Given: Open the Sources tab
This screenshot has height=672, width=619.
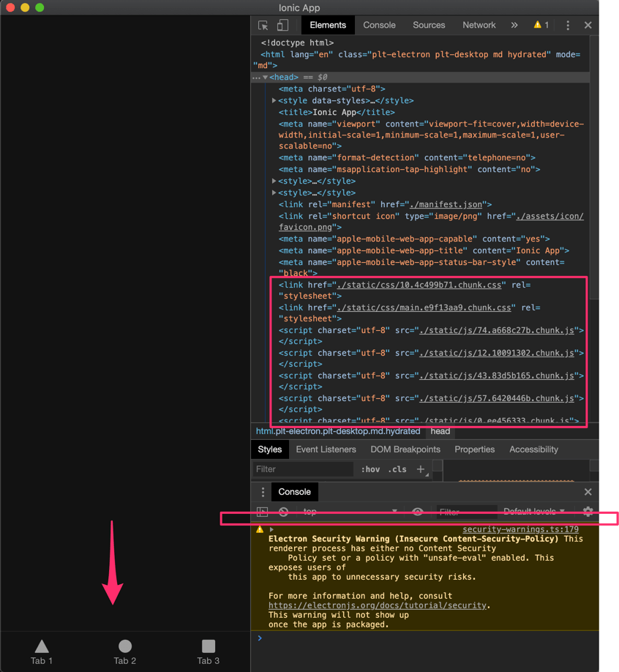Looking at the screenshot, I should click(429, 26).
